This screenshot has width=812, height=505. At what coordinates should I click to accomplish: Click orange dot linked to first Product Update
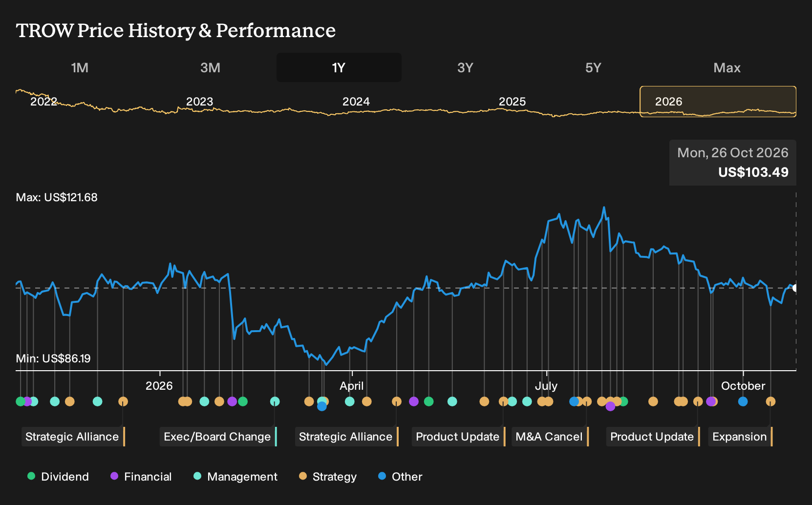coord(504,401)
